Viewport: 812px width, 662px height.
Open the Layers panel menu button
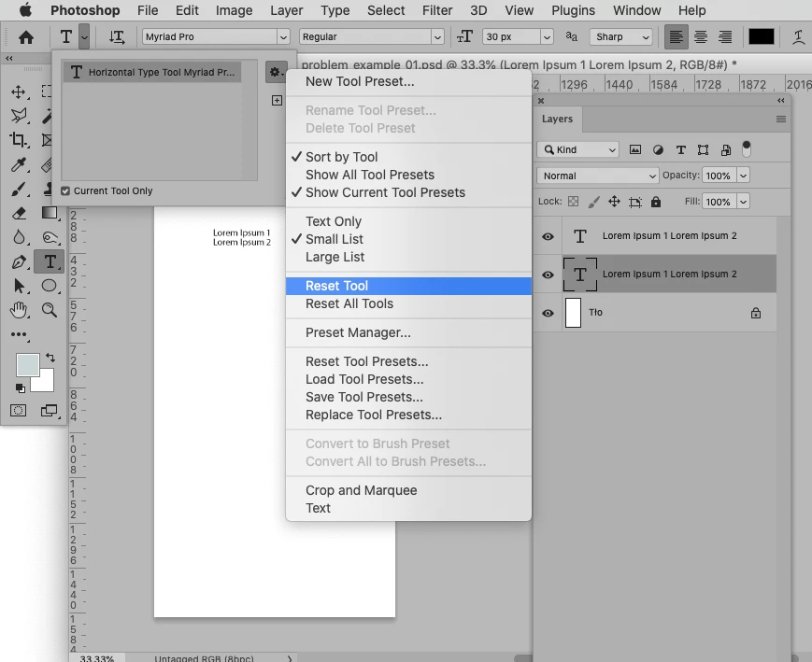coord(781,119)
